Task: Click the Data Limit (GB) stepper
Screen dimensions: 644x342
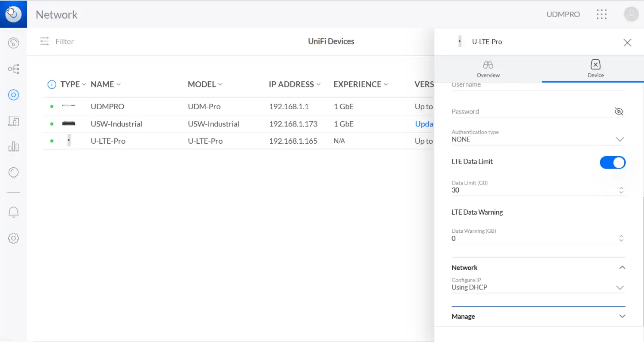Action: (621, 190)
